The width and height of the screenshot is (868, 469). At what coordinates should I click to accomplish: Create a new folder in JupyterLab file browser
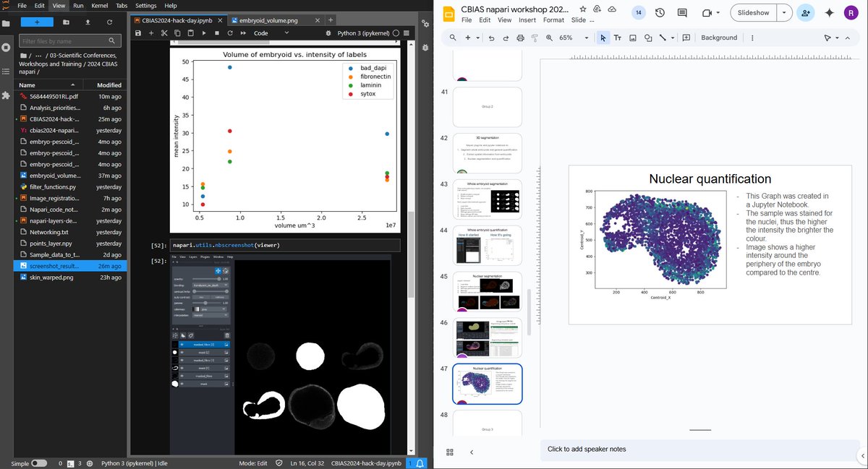click(x=66, y=22)
